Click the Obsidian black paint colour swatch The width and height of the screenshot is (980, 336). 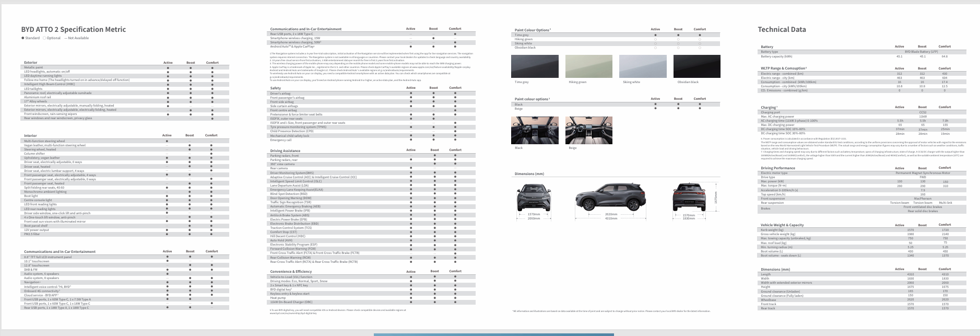point(697,66)
